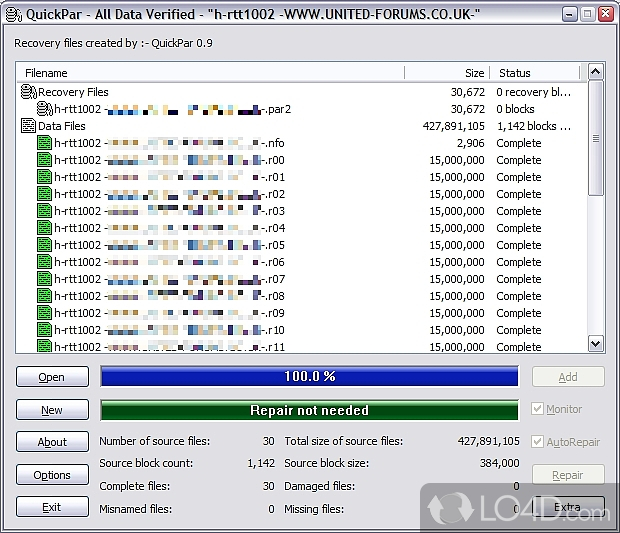The width and height of the screenshot is (620, 533).
Task: Toggle the Monitor checkbox
Action: point(537,409)
